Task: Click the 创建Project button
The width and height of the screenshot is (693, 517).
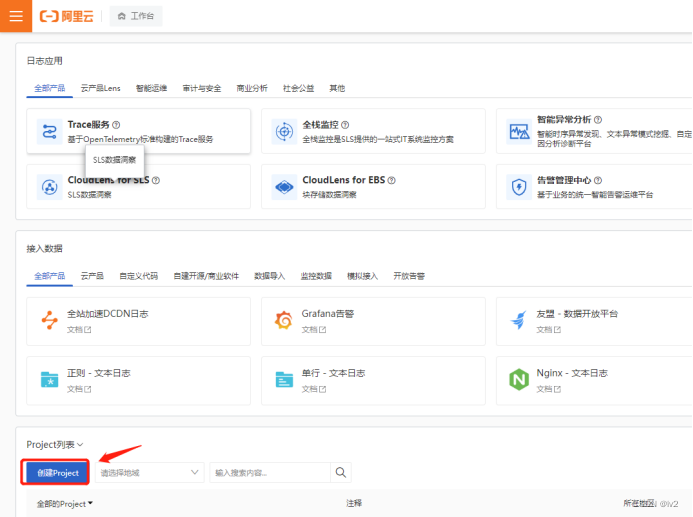Action: [57, 473]
